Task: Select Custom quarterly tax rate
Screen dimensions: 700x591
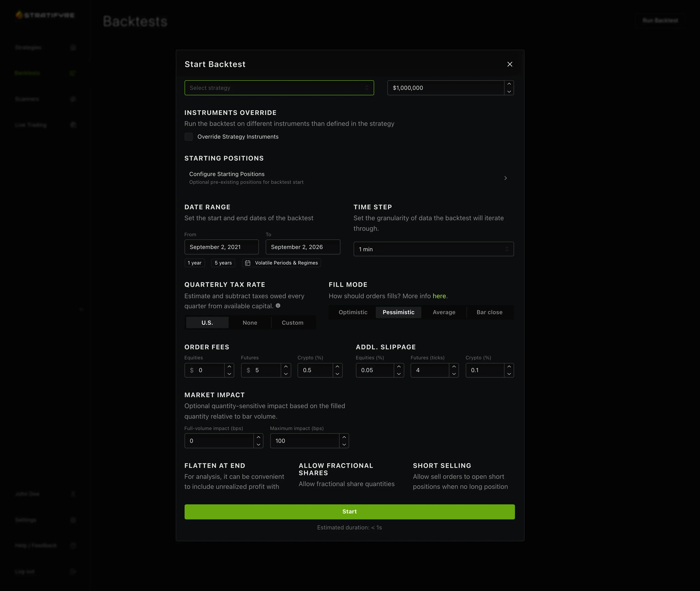Action: point(292,323)
